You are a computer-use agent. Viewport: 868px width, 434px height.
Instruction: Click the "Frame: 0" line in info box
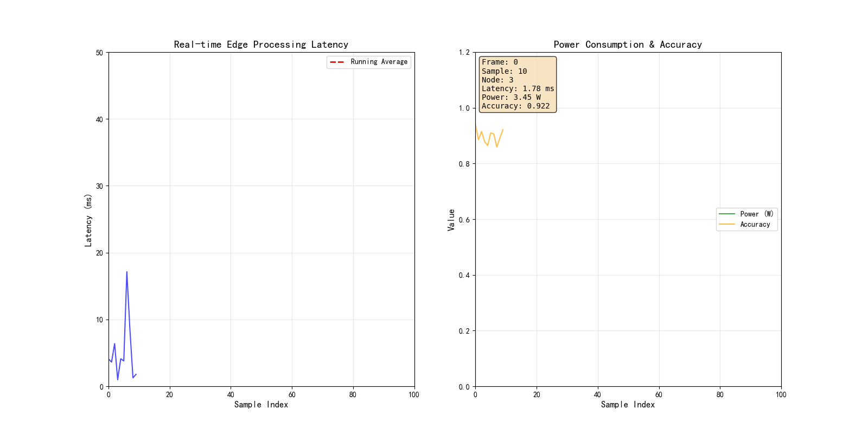click(x=500, y=62)
